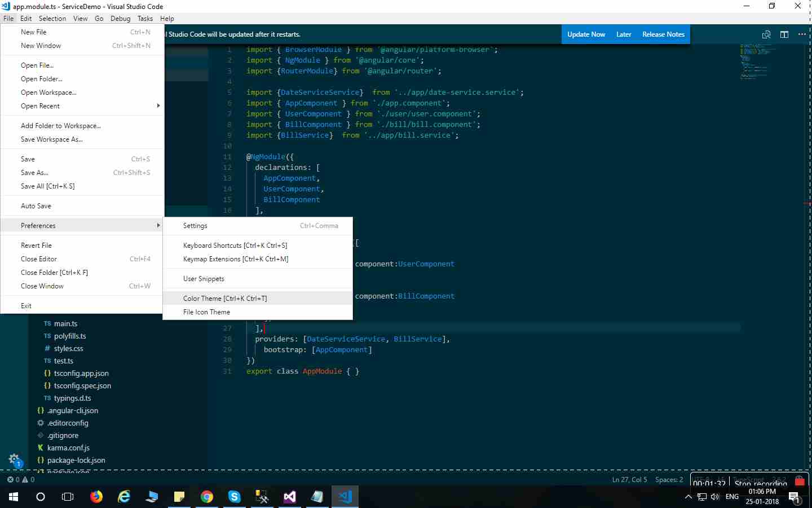Open Chrome from the taskbar

coord(207,497)
